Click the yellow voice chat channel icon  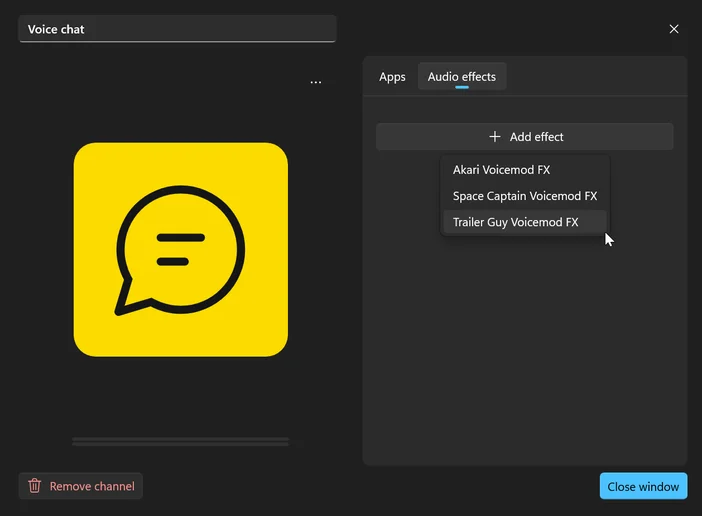[180, 249]
